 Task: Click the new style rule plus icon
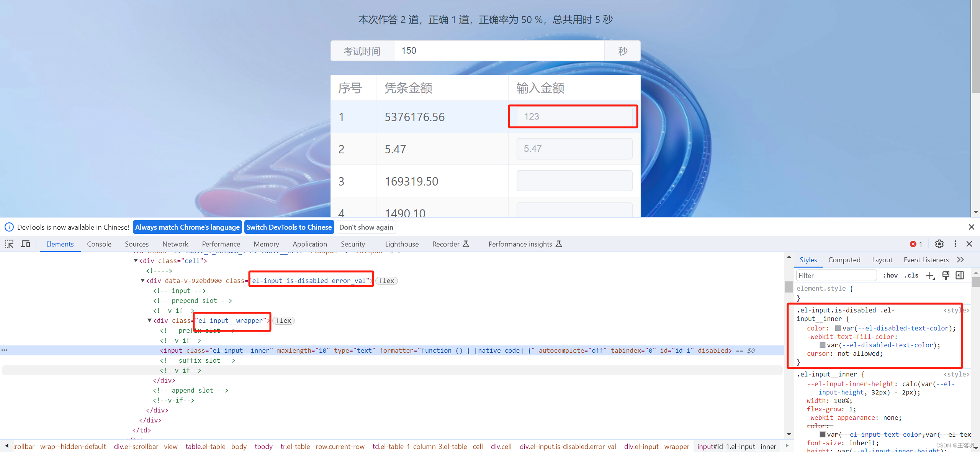click(x=930, y=275)
